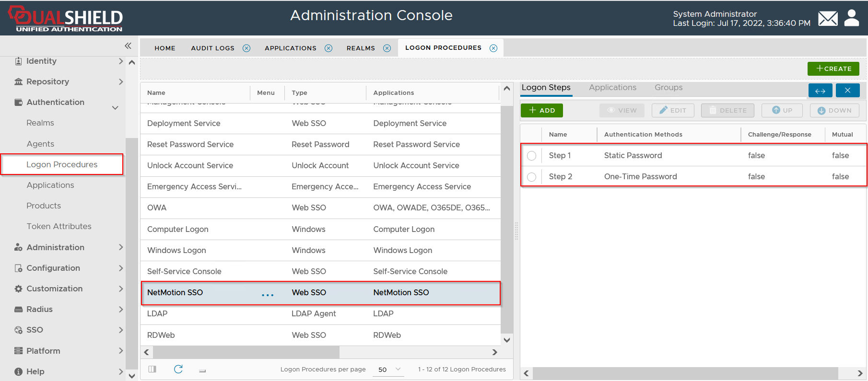This screenshot has height=381, width=868.
Task: Close the Logon Steps panel
Action: (847, 91)
